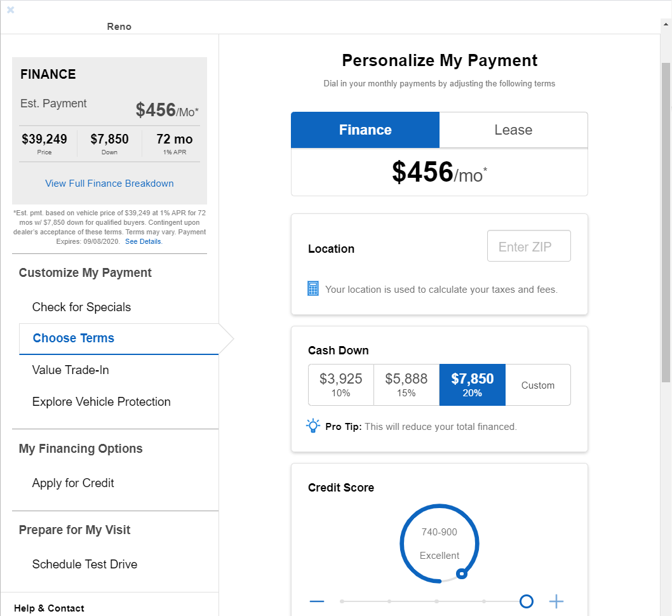This screenshot has width=672, height=616.
Task: Choose Custom cash down amount
Action: click(x=538, y=385)
